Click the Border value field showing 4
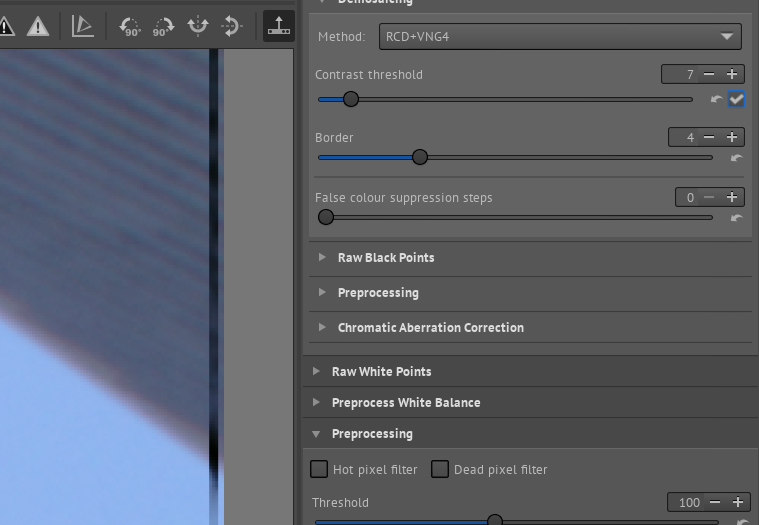This screenshot has height=525, width=759. [x=684, y=137]
